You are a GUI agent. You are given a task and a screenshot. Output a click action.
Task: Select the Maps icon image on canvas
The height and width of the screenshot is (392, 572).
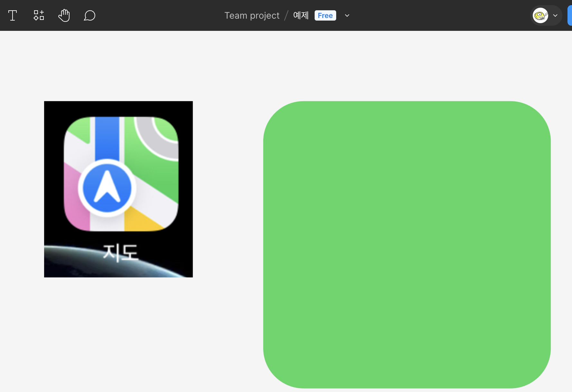coord(118,189)
